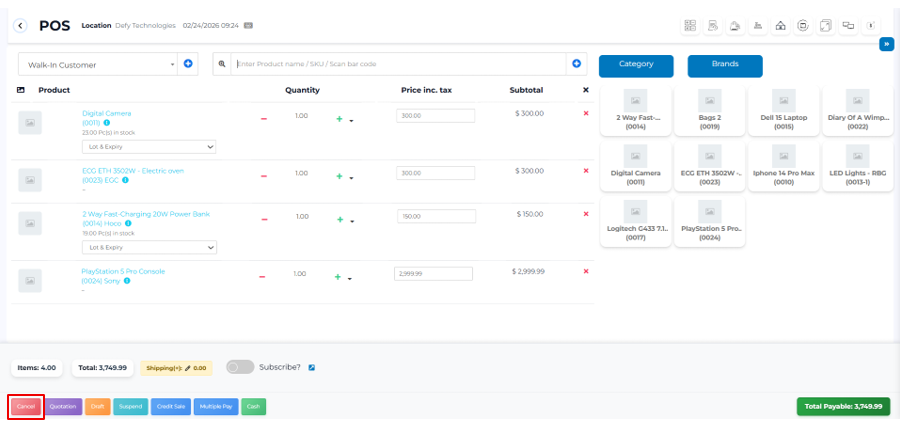The height and width of the screenshot is (421, 900).
Task: Open the Brands filter tab
Action: tap(725, 65)
